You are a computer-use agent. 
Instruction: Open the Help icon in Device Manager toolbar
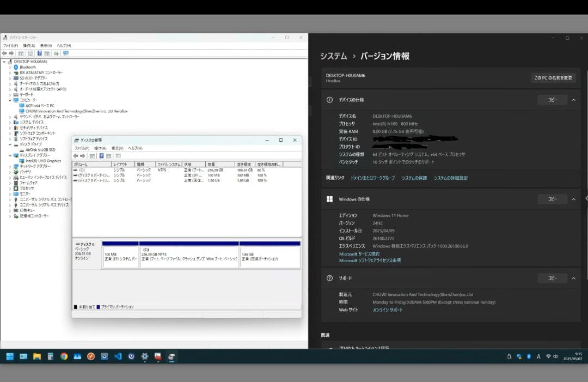click(x=40, y=53)
